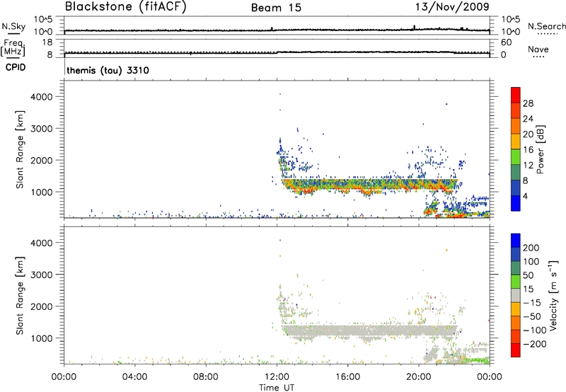Select the 'Beam 15' heading
566x392 pixels.
coord(276,8)
